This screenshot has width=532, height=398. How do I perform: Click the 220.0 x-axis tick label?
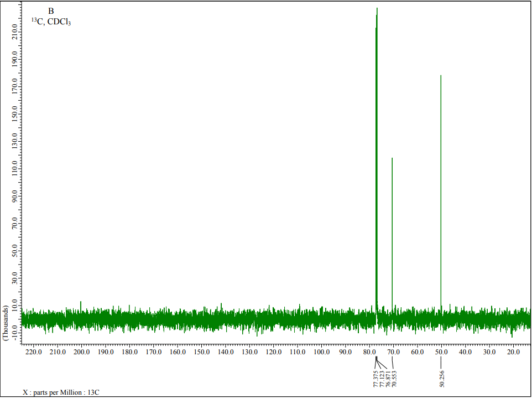34,352
